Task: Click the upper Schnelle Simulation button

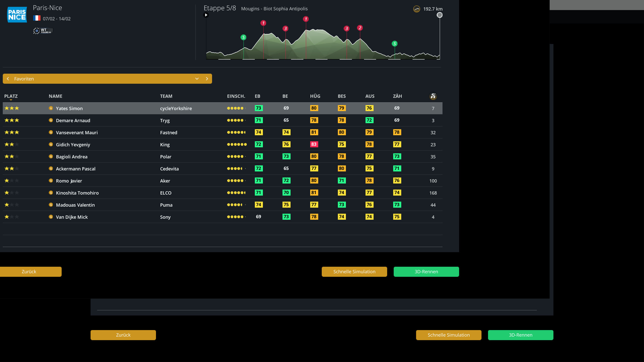Action: point(354,271)
